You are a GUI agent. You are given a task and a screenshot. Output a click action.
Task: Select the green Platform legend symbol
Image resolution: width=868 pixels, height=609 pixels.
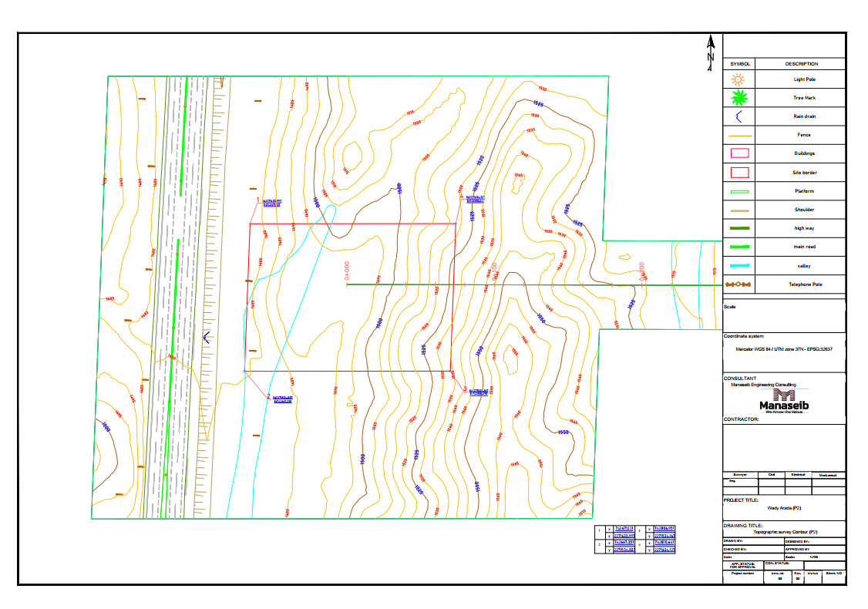[x=738, y=191]
